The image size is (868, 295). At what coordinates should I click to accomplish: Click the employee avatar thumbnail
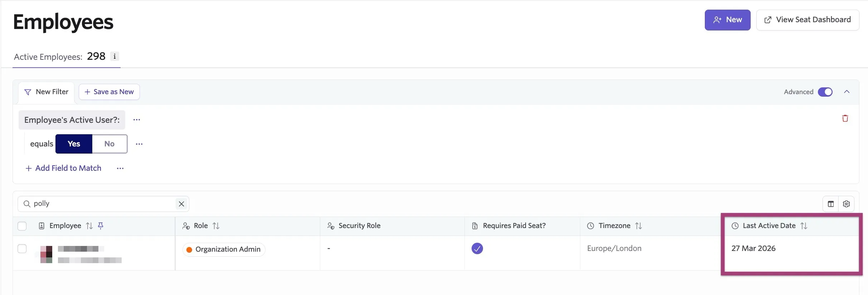pyautogui.click(x=46, y=255)
